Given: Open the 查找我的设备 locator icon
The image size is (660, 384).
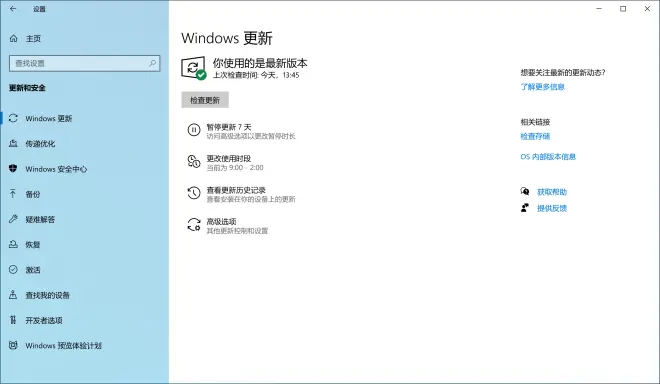Looking at the screenshot, I should pos(13,295).
